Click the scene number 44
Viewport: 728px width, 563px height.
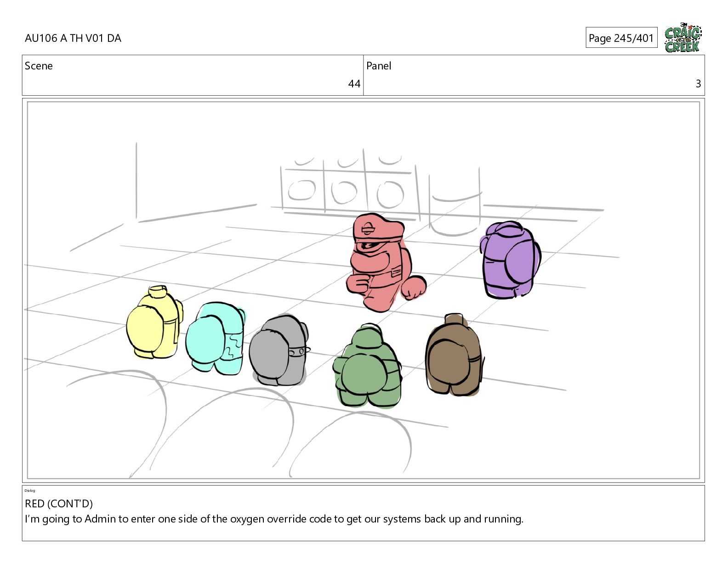click(354, 84)
